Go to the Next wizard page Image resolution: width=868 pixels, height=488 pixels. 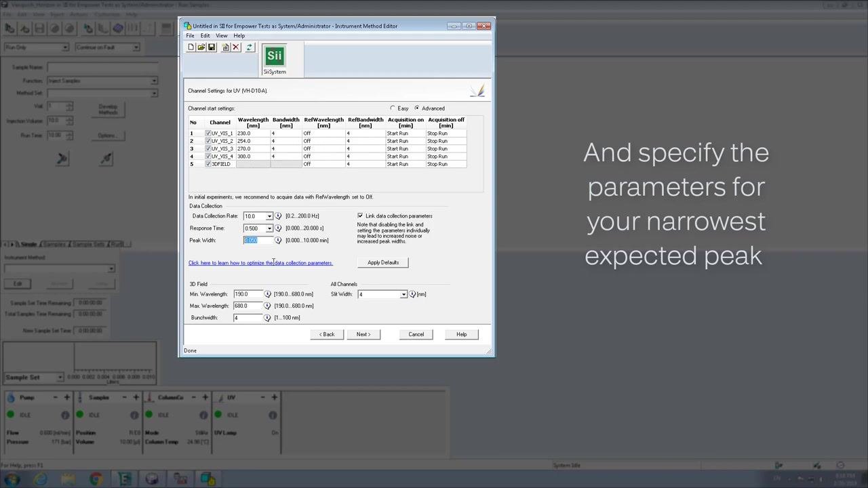coord(363,334)
